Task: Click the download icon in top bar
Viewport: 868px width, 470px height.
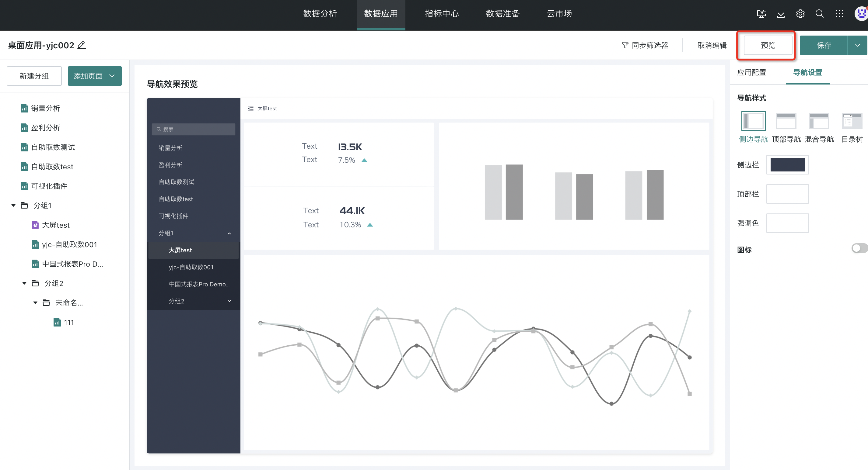Action: pyautogui.click(x=781, y=14)
